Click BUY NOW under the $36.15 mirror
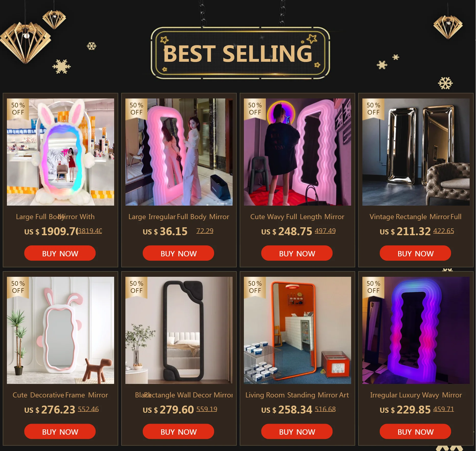 tap(178, 253)
